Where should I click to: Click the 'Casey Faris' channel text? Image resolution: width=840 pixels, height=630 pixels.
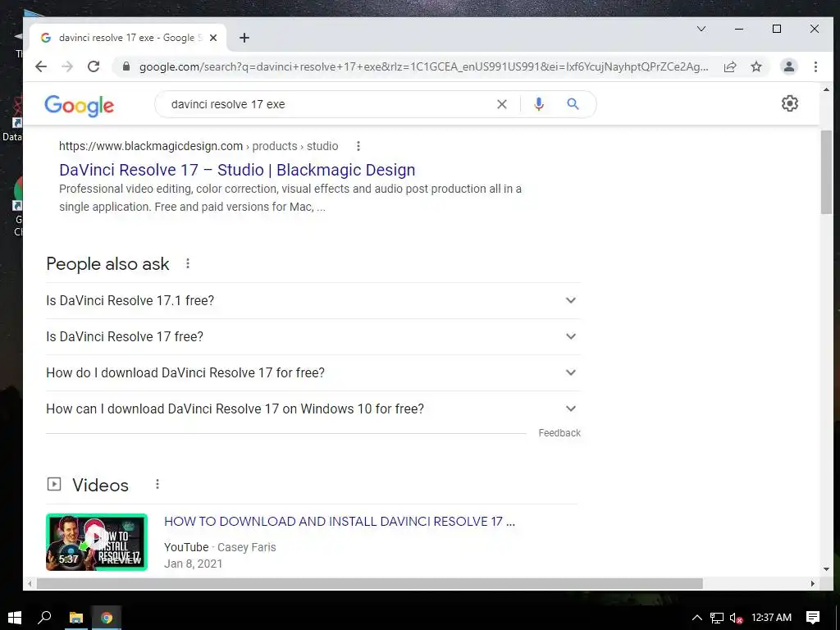coord(246,547)
